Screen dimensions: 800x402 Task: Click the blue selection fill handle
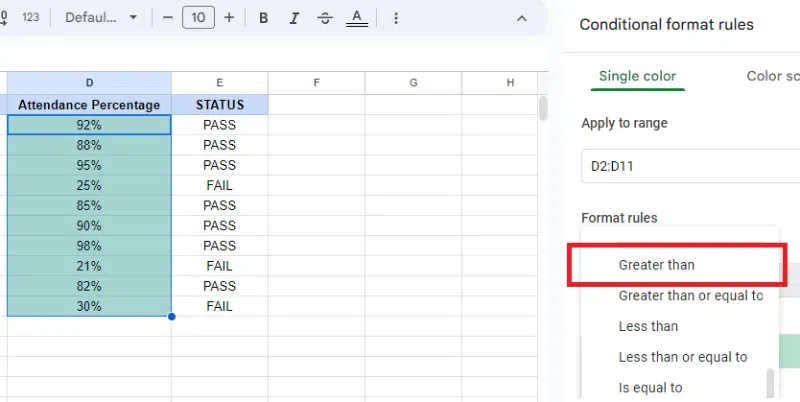click(171, 317)
